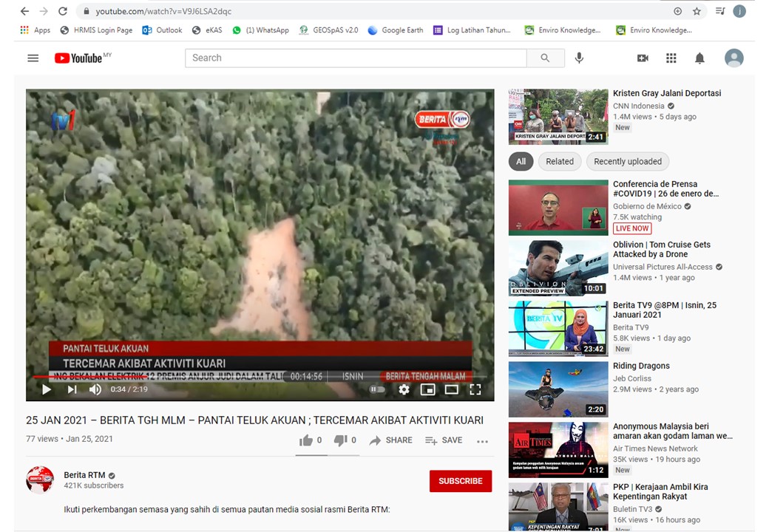Select the All filter chip

521,162
